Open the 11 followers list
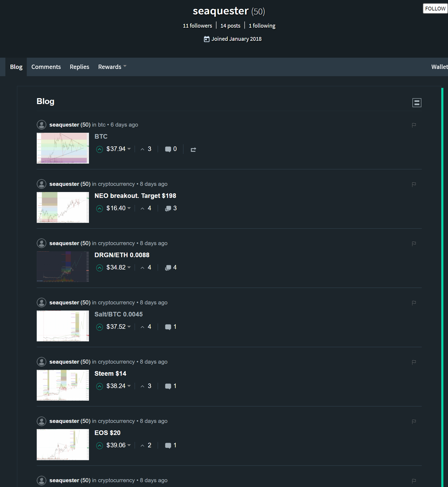Viewport: 448px width, 487px height. [197, 26]
